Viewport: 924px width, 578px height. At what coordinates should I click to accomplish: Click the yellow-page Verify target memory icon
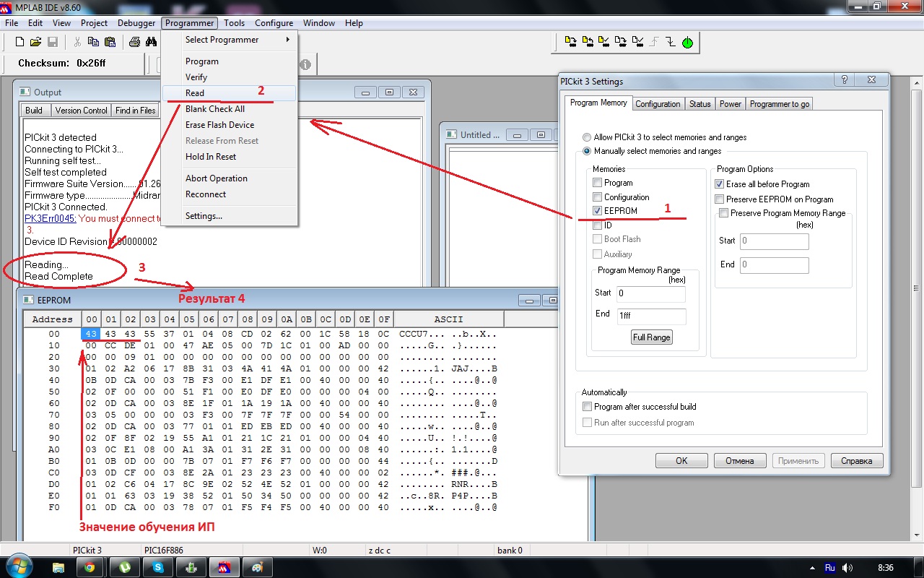[604, 43]
